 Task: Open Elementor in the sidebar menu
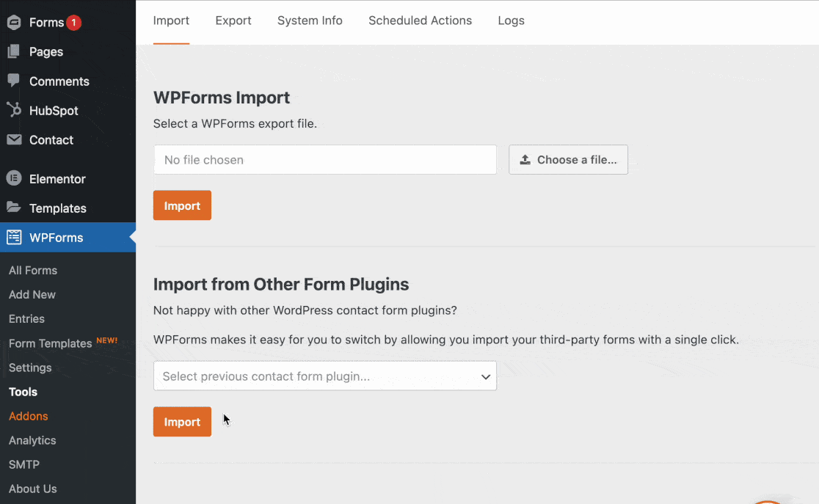coord(57,178)
